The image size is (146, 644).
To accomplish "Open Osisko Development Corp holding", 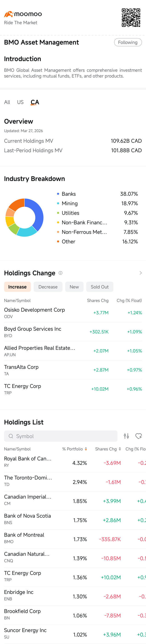I will (73, 313).
